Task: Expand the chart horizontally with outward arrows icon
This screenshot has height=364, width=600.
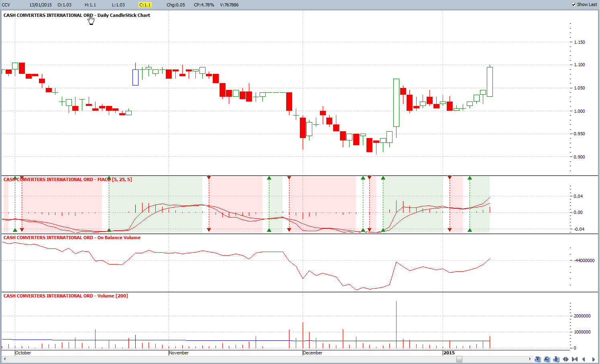Action: (x=565, y=359)
